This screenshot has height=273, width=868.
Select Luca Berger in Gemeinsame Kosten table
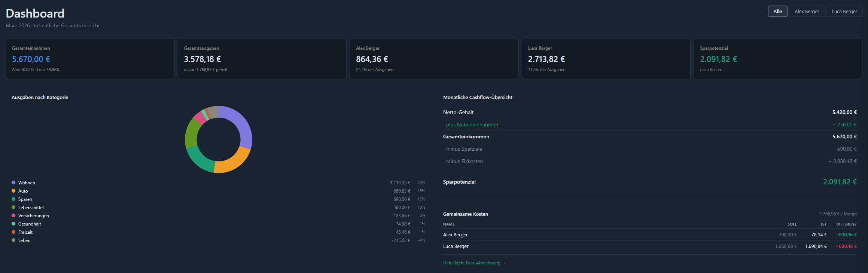pyautogui.click(x=456, y=246)
